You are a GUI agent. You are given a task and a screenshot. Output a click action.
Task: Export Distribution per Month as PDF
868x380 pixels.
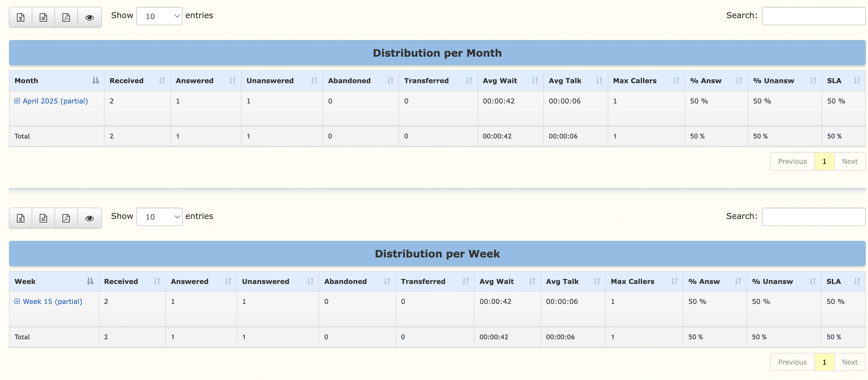point(66,17)
